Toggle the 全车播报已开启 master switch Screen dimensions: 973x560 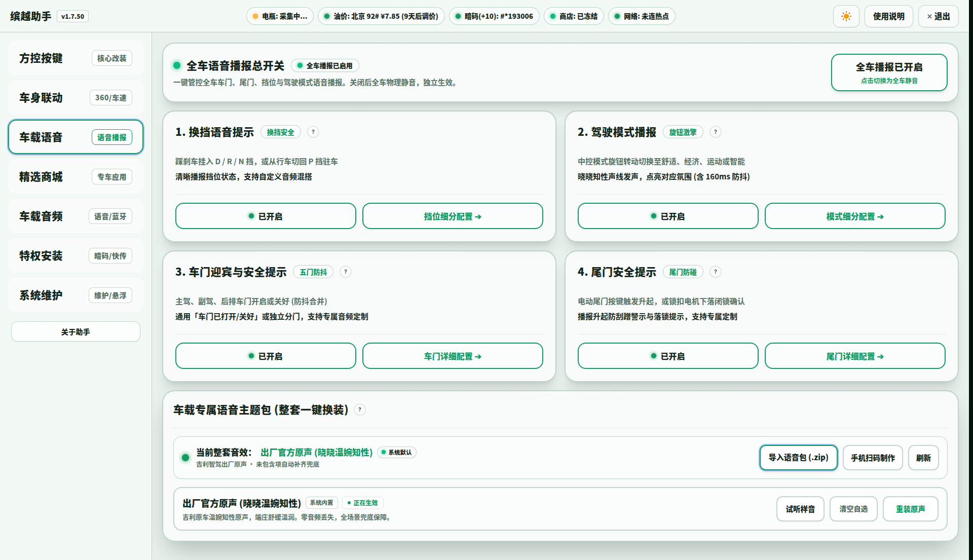(889, 72)
